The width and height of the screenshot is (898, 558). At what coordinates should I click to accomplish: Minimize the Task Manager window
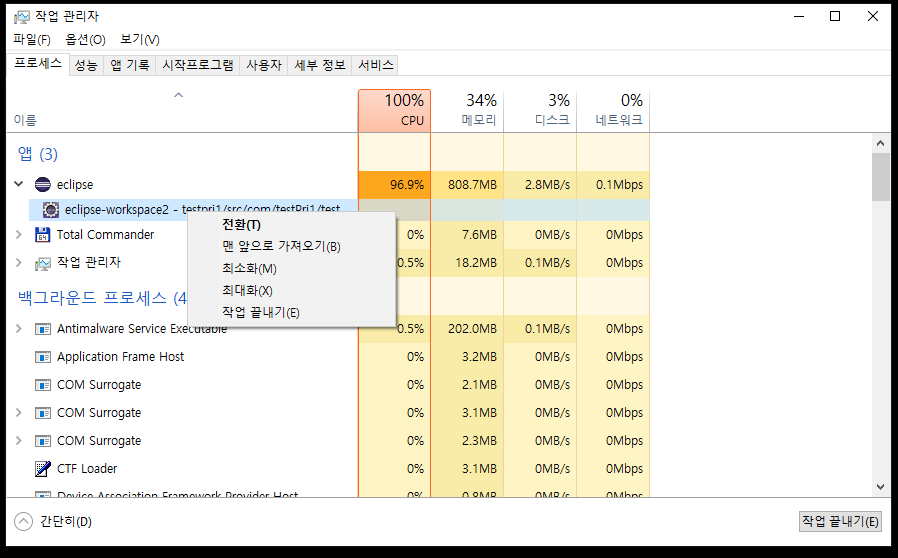coord(799,16)
